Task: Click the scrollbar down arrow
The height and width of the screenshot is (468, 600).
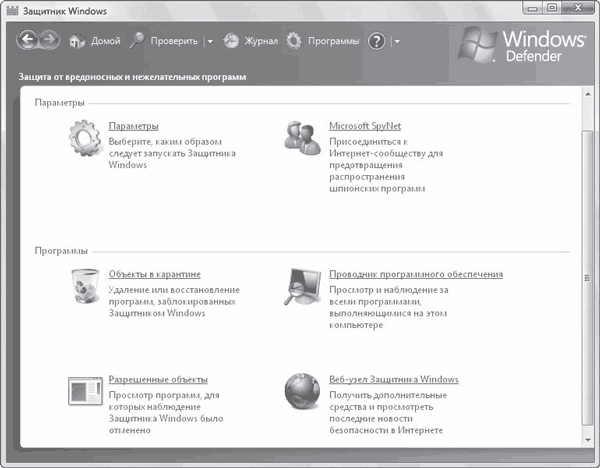Action: (x=588, y=440)
